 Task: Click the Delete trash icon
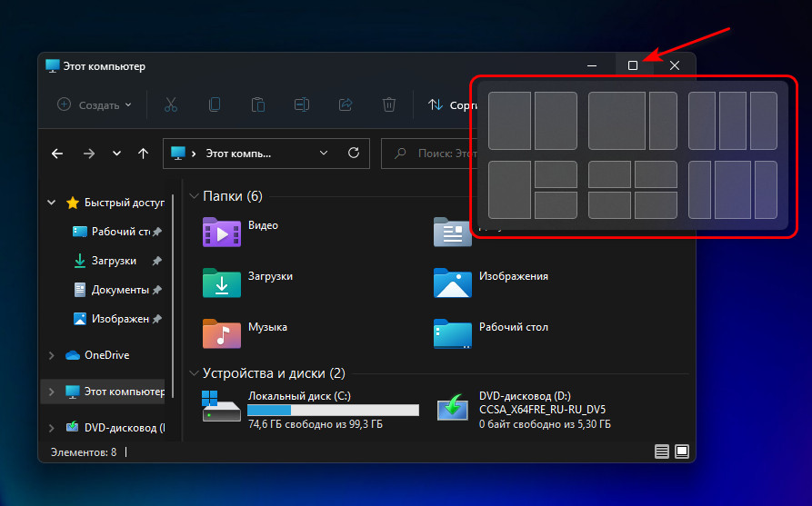(389, 105)
